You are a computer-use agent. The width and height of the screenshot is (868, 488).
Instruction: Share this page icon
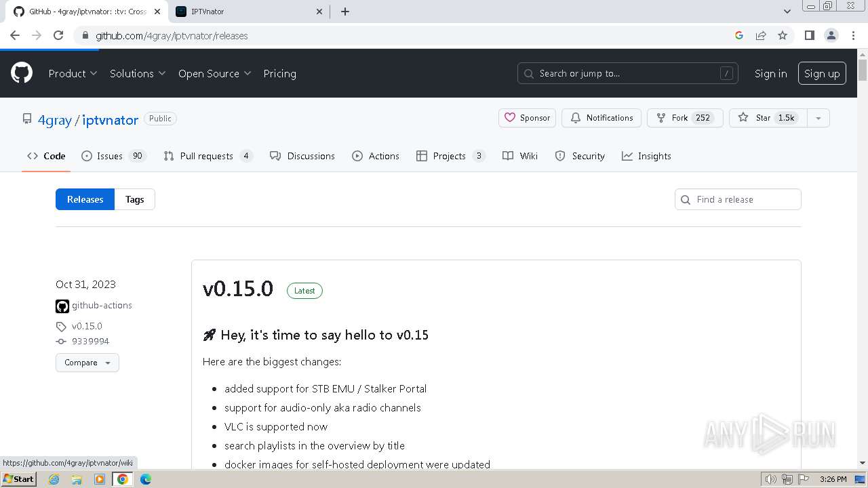pyautogui.click(x=761, y=35)
